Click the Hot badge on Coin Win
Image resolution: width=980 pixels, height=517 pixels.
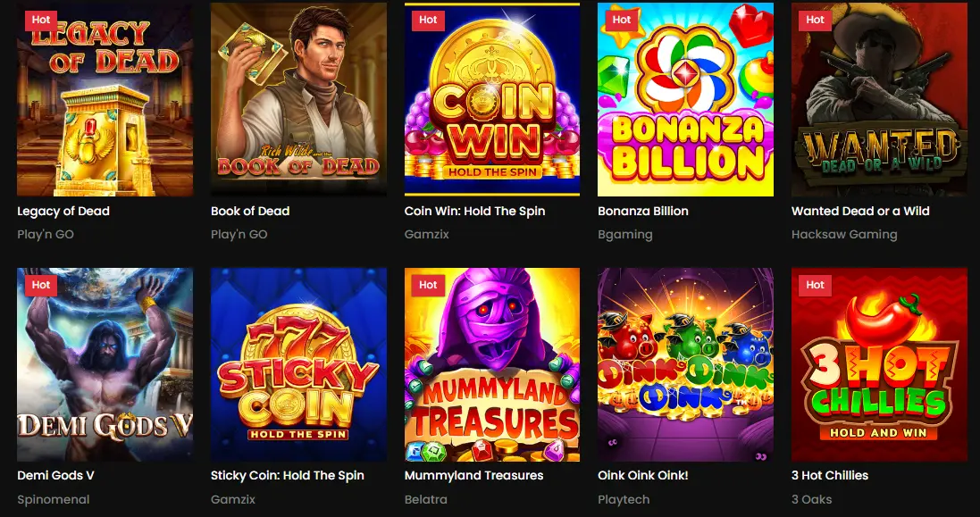tap(427, 20)
